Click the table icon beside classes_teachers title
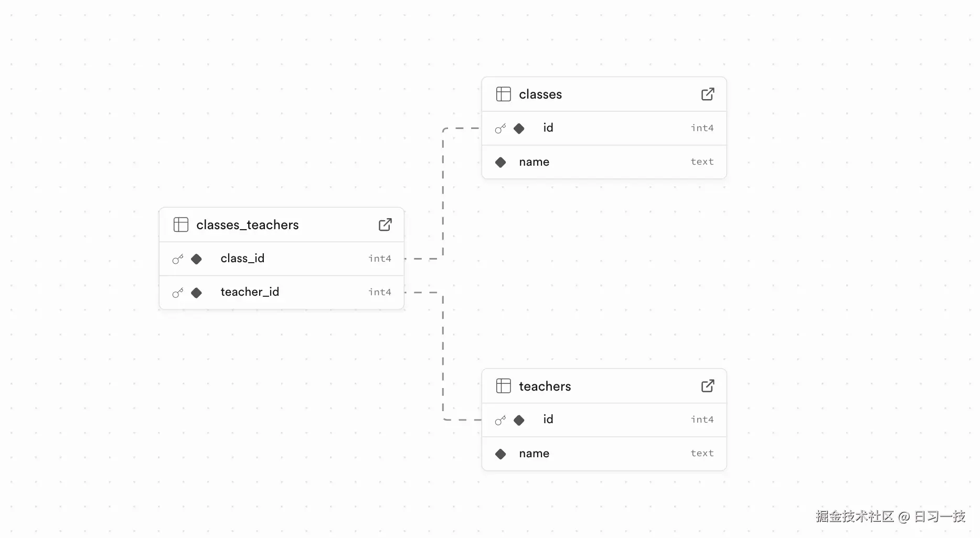 (180, 225)
